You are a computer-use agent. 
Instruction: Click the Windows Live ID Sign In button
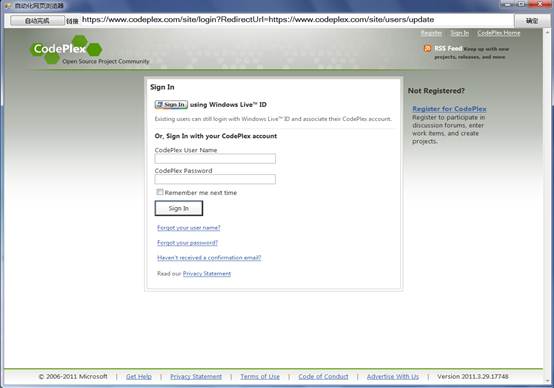tap(171, 105)
